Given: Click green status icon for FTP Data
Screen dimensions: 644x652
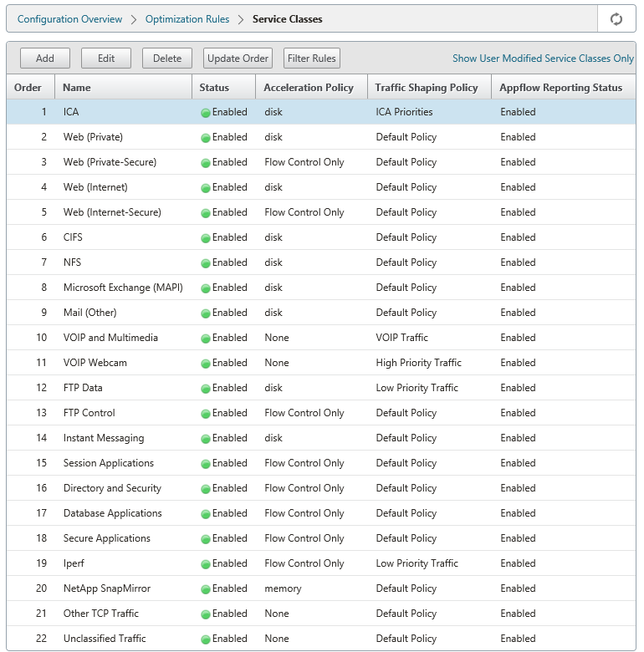Looking at the screenshot, I should tap(206, 389).
